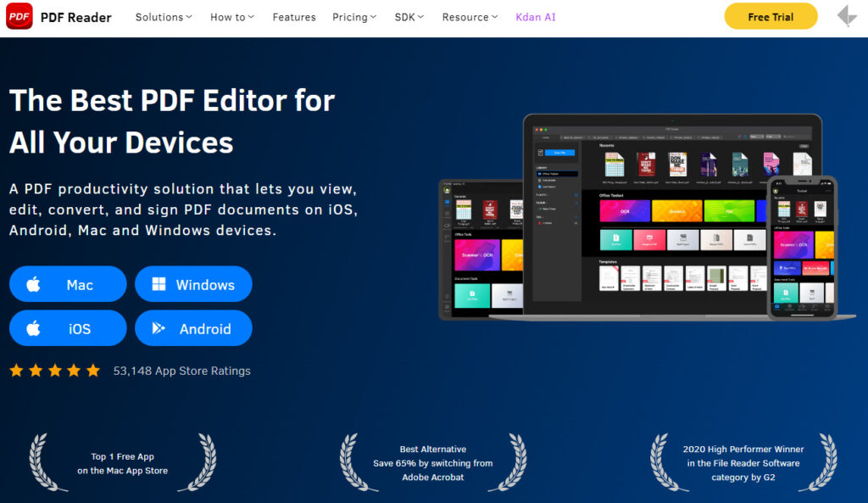Click the 2020 High Performer Winner award text
The height and width of the screenshot is (503, 868).
coord(743,463)
